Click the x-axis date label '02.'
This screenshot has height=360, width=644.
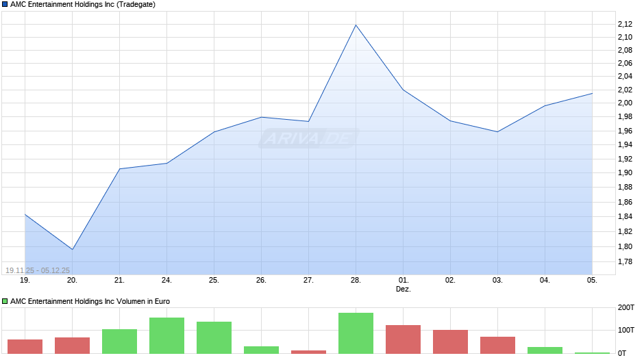(x=451, y=281)
